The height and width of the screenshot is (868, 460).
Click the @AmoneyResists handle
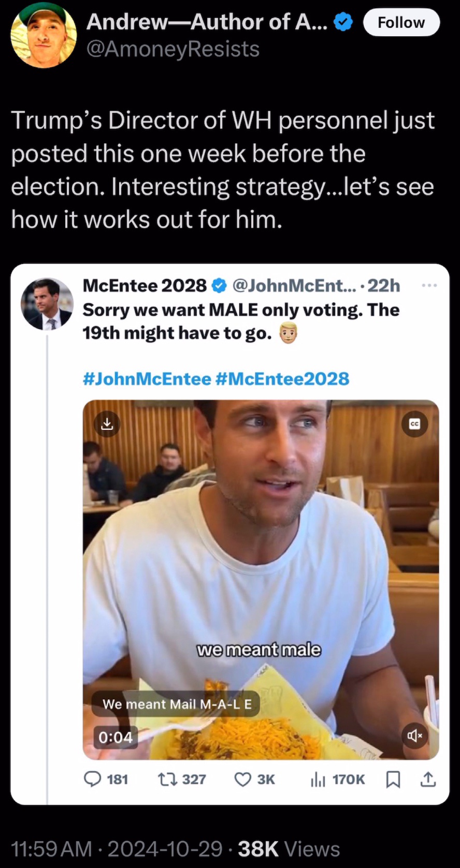(173, 49)
